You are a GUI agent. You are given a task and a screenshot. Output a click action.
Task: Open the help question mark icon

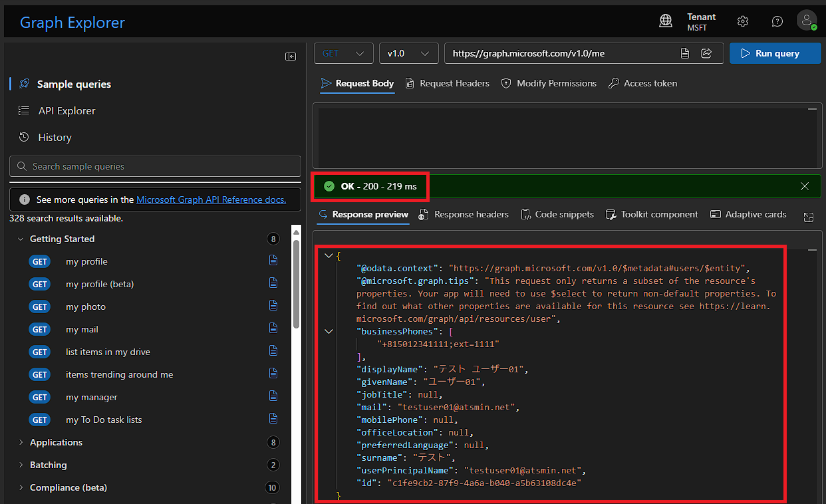[x=777, y=21]
